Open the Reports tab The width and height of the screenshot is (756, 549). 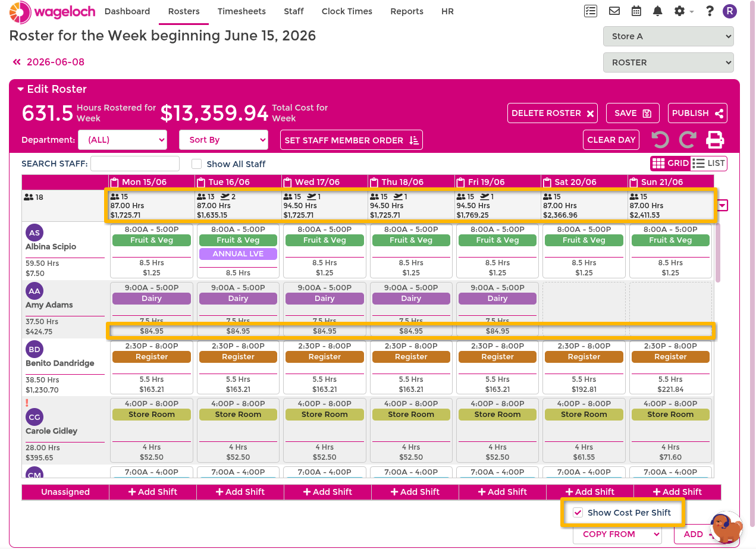coord(407,11)
